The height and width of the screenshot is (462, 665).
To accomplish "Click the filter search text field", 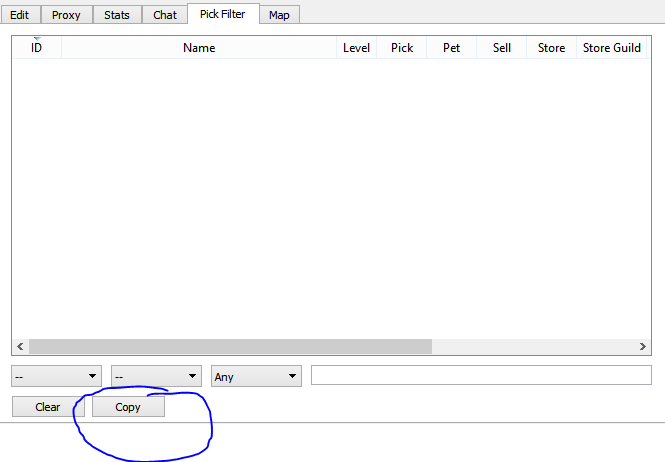I will [x=481, y=375].
